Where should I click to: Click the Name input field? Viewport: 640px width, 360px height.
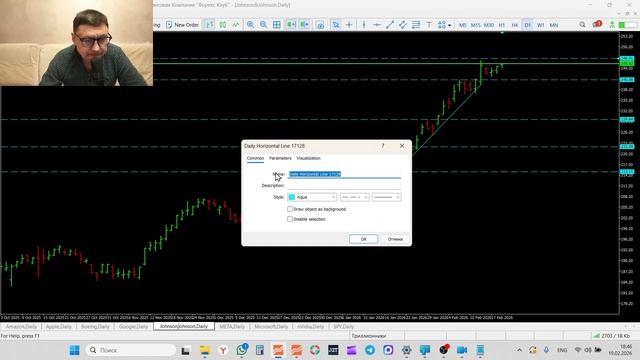(344, 174)
